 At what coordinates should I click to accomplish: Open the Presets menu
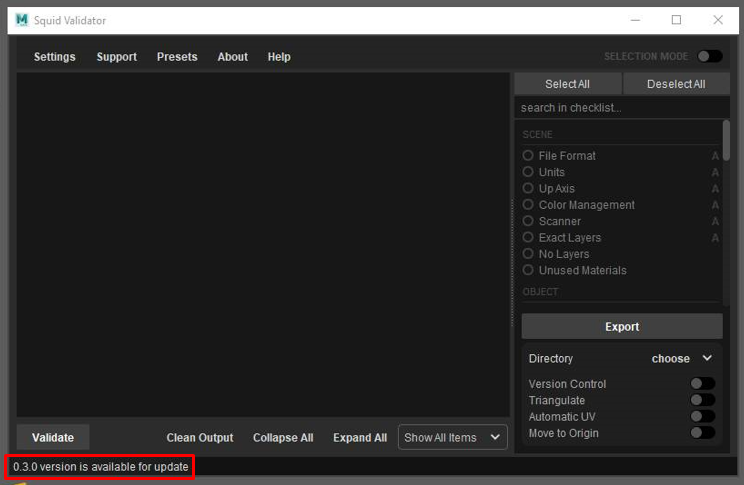pyautogui.click(x=177, y=57)
